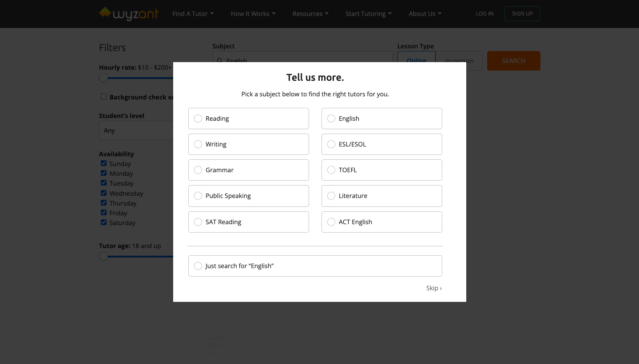Image resolution: width=639 pixels, height=364 pixels.
Task: Pick the Grammar subject option
Action: tap(198, 170)
